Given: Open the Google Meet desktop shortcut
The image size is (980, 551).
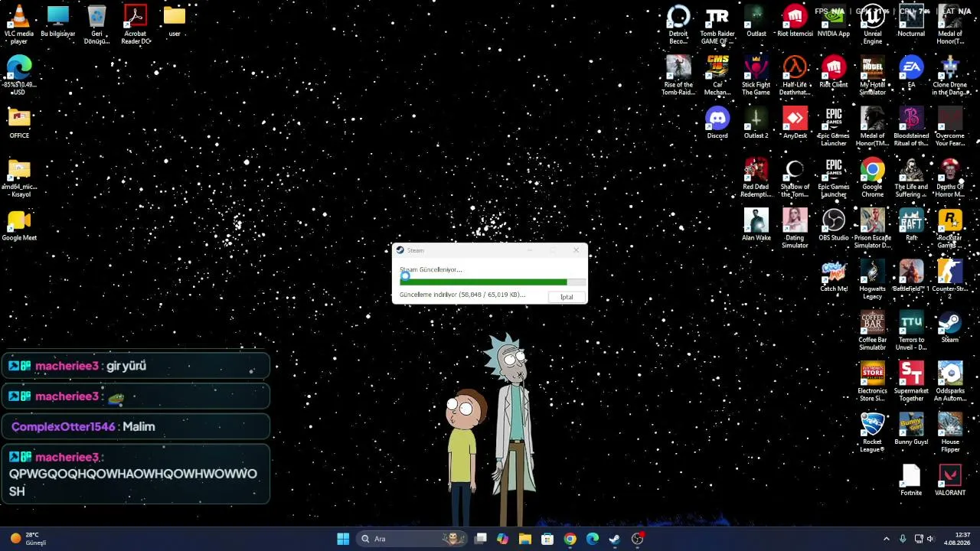Looking at the screenshot, I should point(19,225).
